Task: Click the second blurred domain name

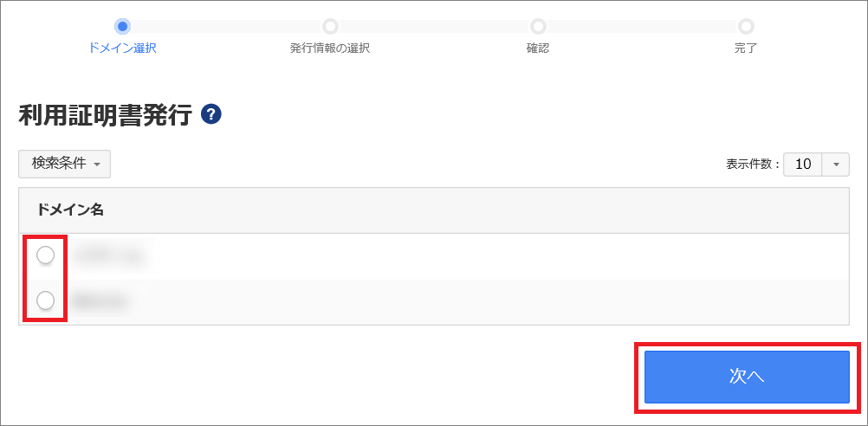Action: 101,301
